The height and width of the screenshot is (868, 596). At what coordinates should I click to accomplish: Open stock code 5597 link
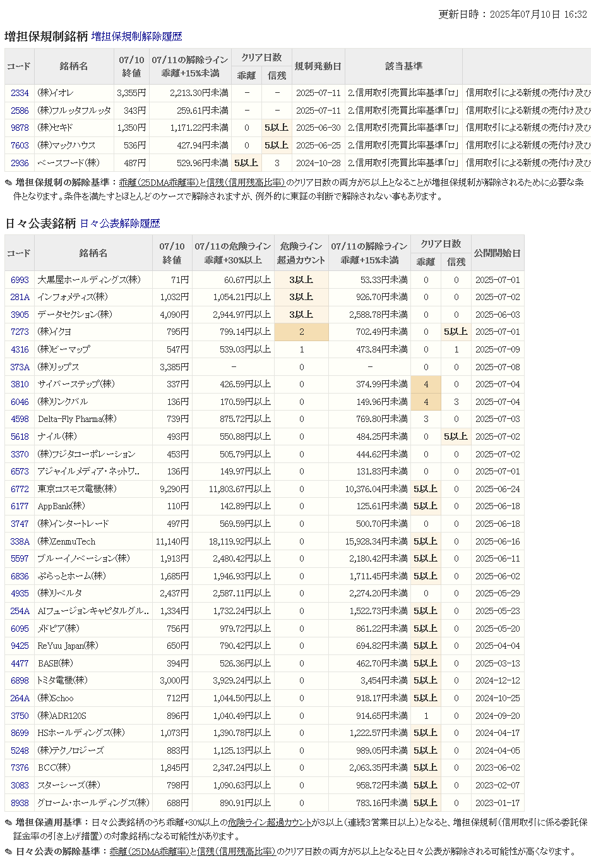[x=20, y=558]
